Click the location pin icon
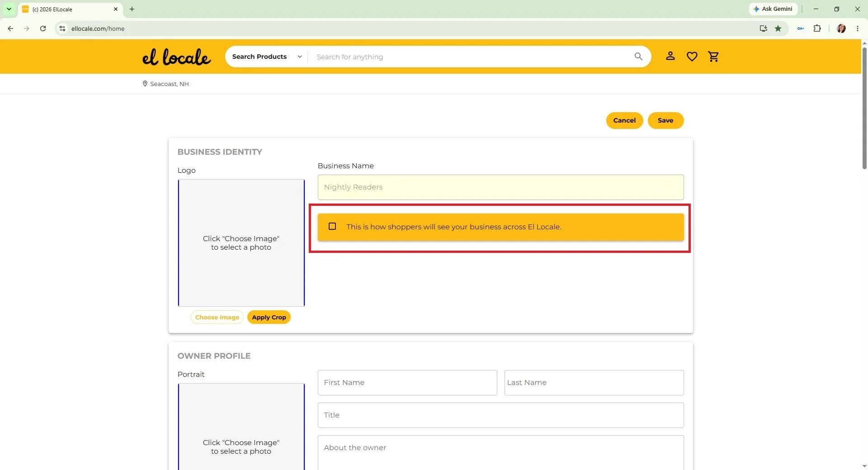The width and height of the screenshot is (868, 470). pyautogui.click(x=145, y=84)
